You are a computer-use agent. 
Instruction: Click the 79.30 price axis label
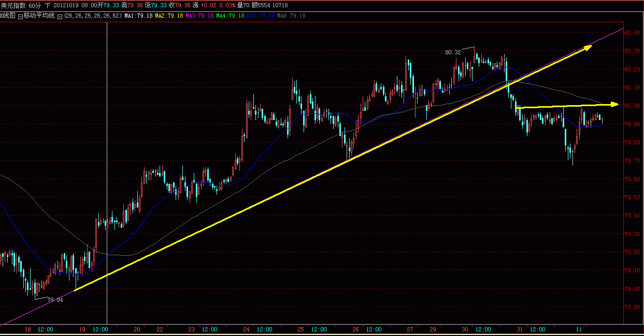[x=633, y=234]
